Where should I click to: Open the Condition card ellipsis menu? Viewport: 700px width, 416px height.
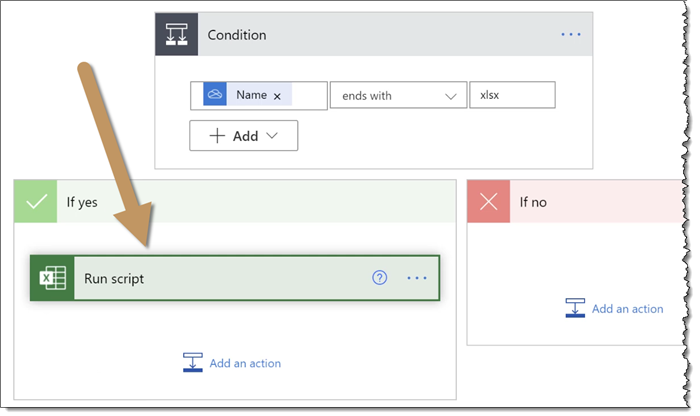tap(570, 35)
